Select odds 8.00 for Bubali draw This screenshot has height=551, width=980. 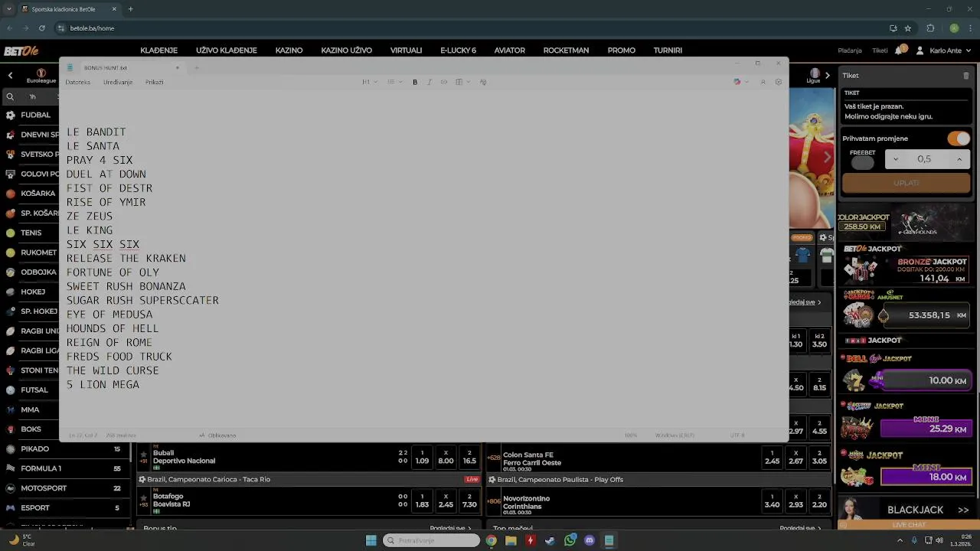point(446,457)
